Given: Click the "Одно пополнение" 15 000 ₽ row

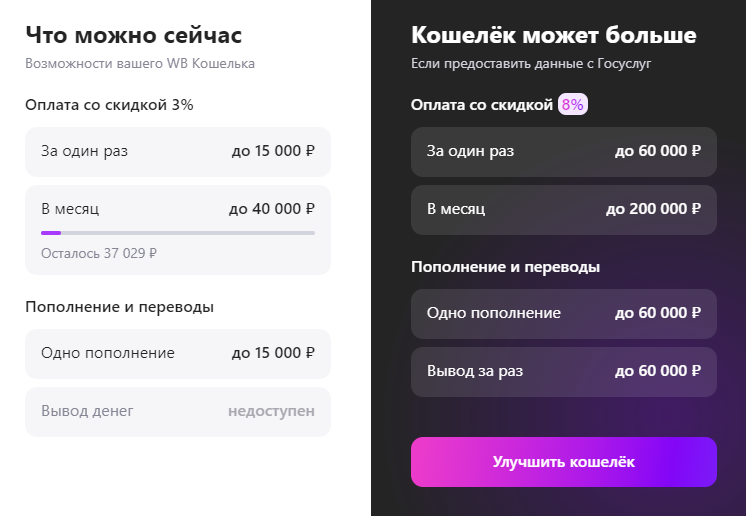Looking at the screenshot, I should 177,353.
